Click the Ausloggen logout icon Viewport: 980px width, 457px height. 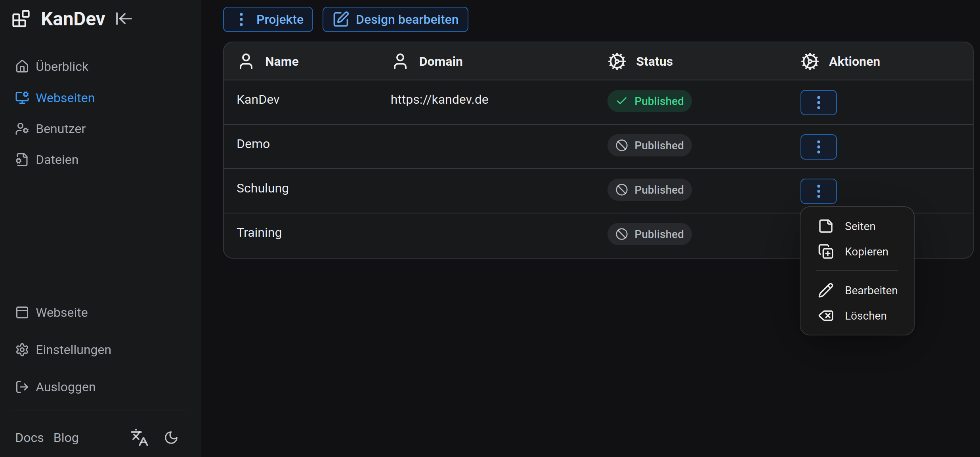(22, 387)
